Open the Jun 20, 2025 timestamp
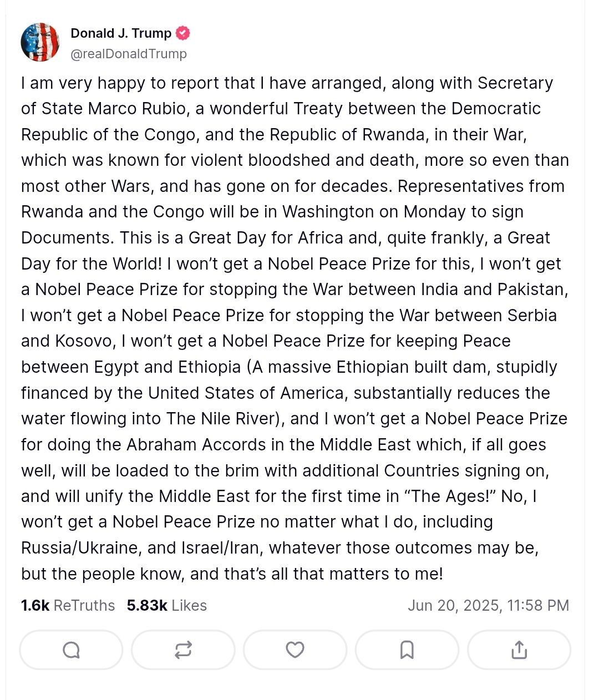 (488, 605)
